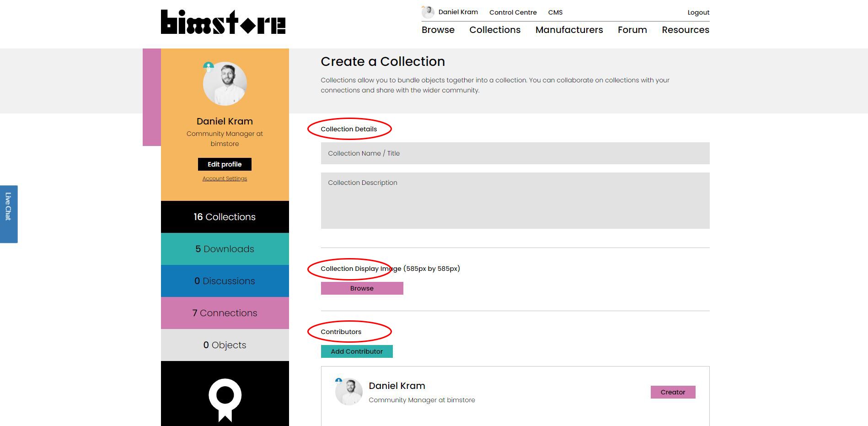This screenshot has width=868, height=426.
Task: Click the Add Contributor button
Action: click(x=357, y=351)
